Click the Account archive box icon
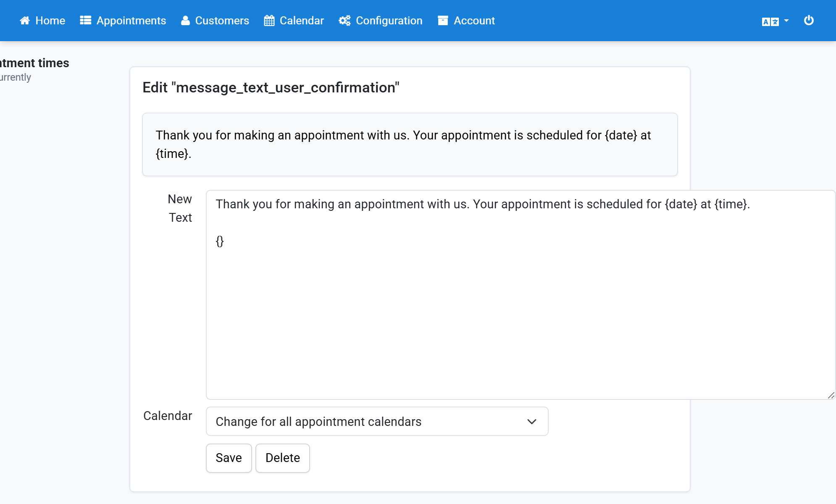This screenshot has height=504, width=836. coord(443,21)
